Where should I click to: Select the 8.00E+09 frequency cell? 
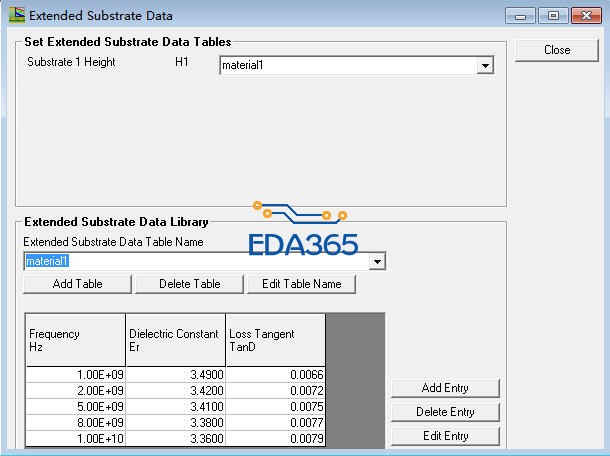tap(75, 423)
